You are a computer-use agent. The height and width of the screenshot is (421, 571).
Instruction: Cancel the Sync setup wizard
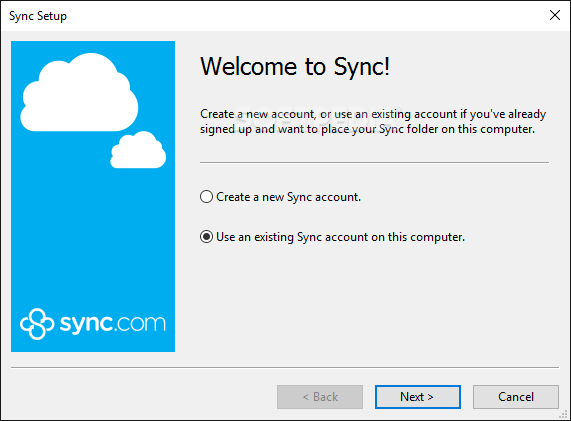[x=516, y=397]
